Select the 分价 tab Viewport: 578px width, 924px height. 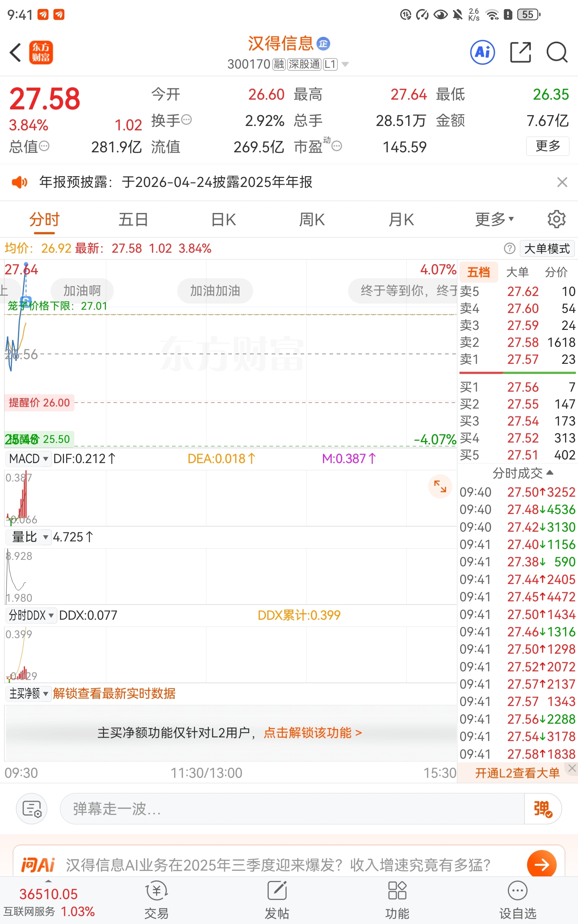(x=556, y=272)
